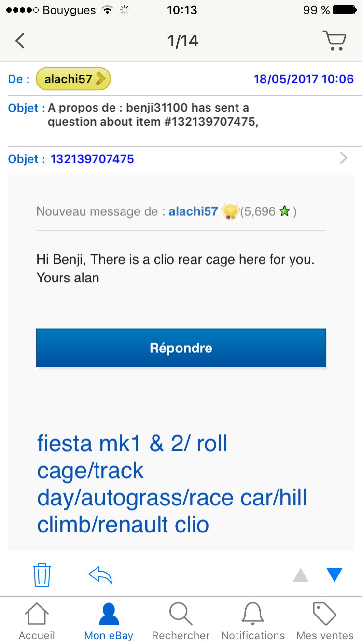Image resolution: width=362 pixels, height=644 pixels.
Task: Open Mes ventes via the tag icon
Action: [x=324, y=614]
